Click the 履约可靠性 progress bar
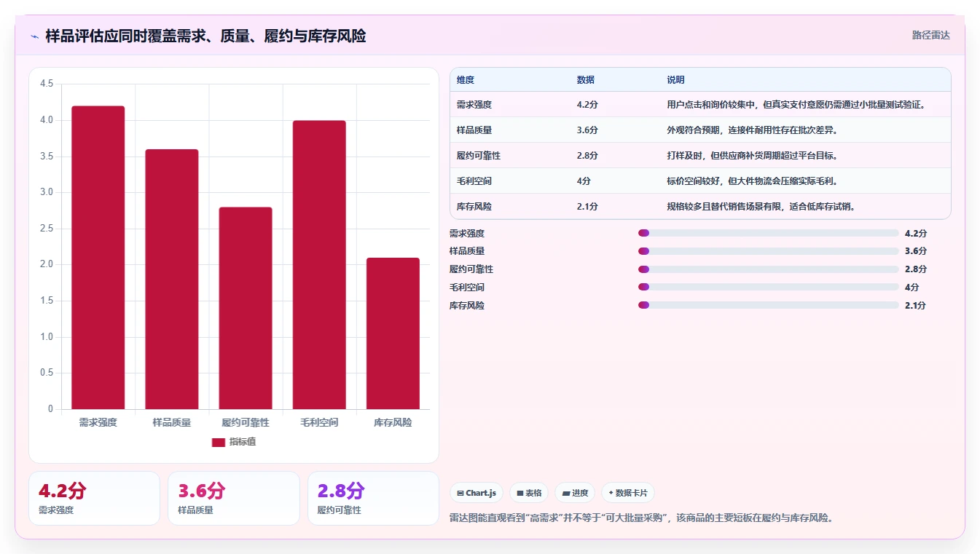 [x=768, y=269]
